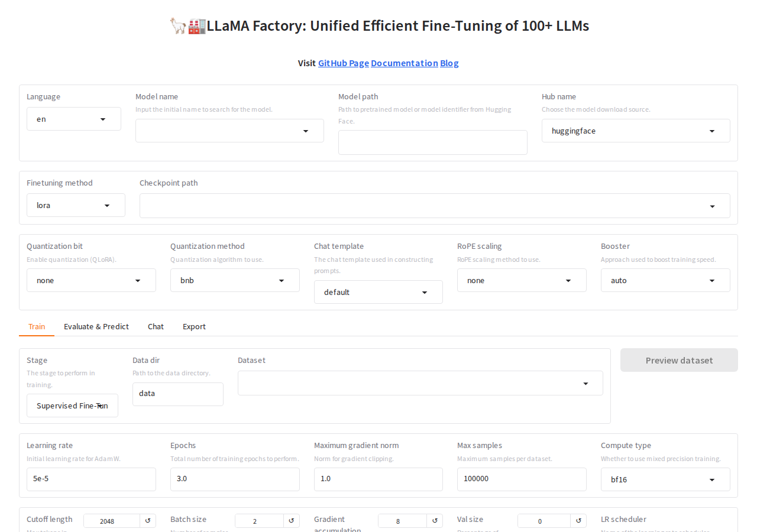Open the Compute type dropdown
Image resolution: width=757 pixels, height=532 pixels.
tap(665, 479)
